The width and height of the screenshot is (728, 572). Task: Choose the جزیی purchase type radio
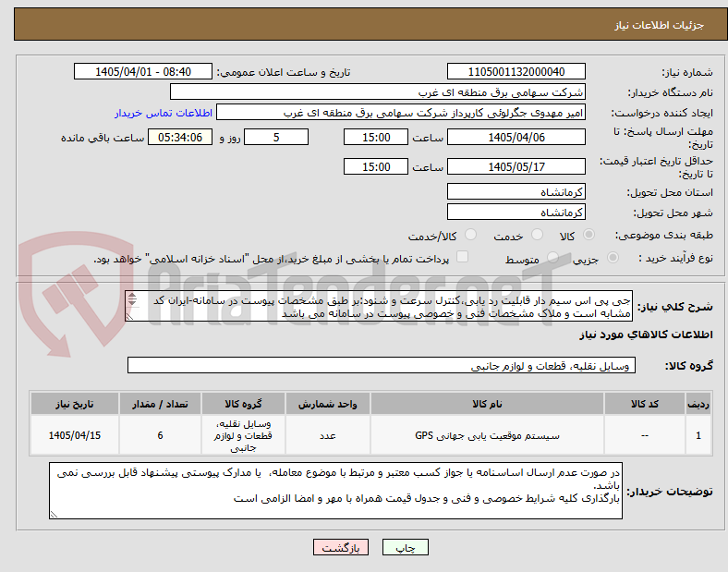coord(613,258)
